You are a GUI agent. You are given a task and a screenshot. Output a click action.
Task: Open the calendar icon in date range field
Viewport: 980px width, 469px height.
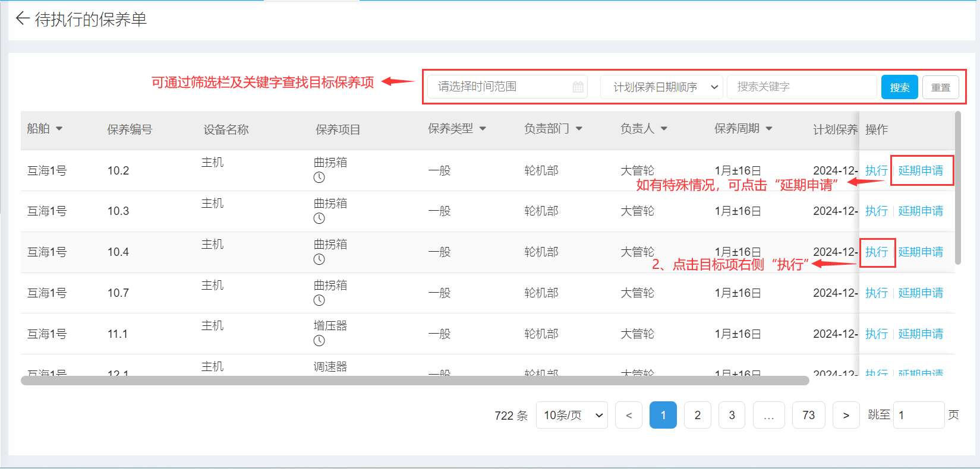tap(578, 87)
